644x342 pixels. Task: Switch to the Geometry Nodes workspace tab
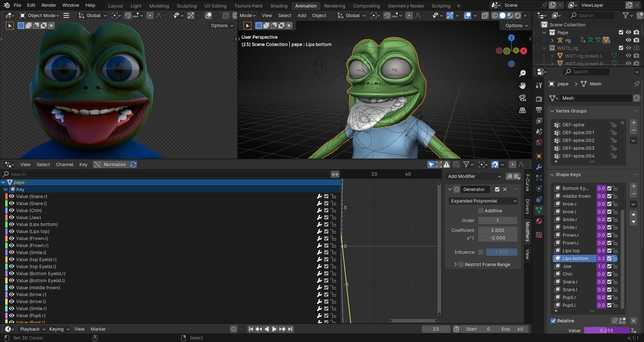406,6
